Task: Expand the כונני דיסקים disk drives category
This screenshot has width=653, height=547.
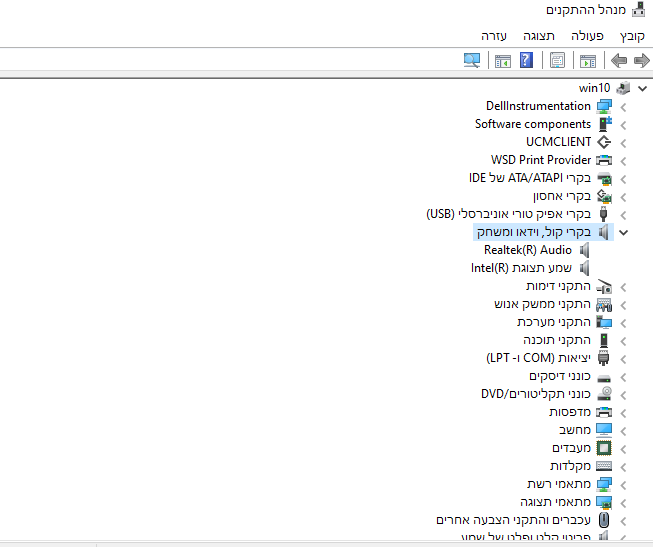Action: pyautogui.click(x=623, y=377)
